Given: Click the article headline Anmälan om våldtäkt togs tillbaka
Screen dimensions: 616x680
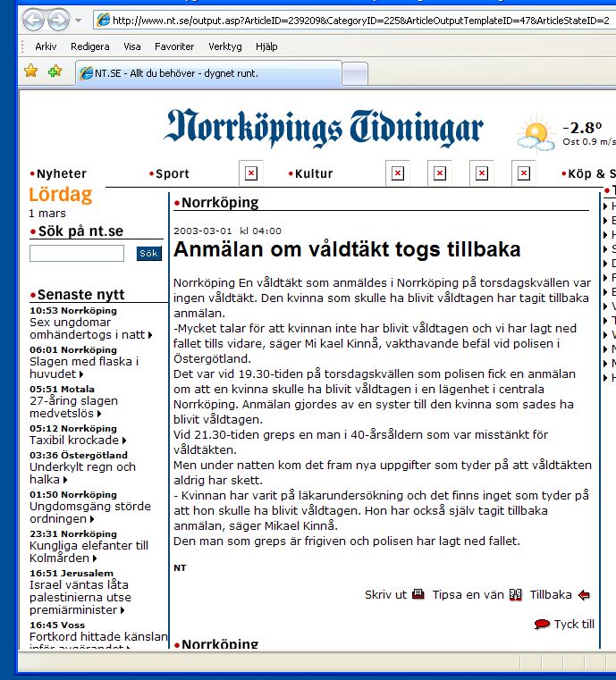Looking at the screenshot, I should tap(347, 249).
